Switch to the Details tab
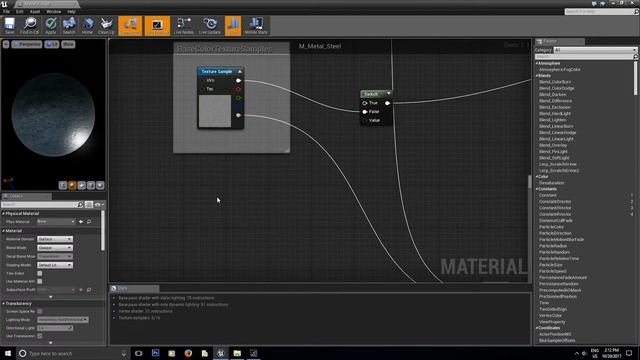The image size is (640, 360). pyautogui.click(x=26, y=196)
